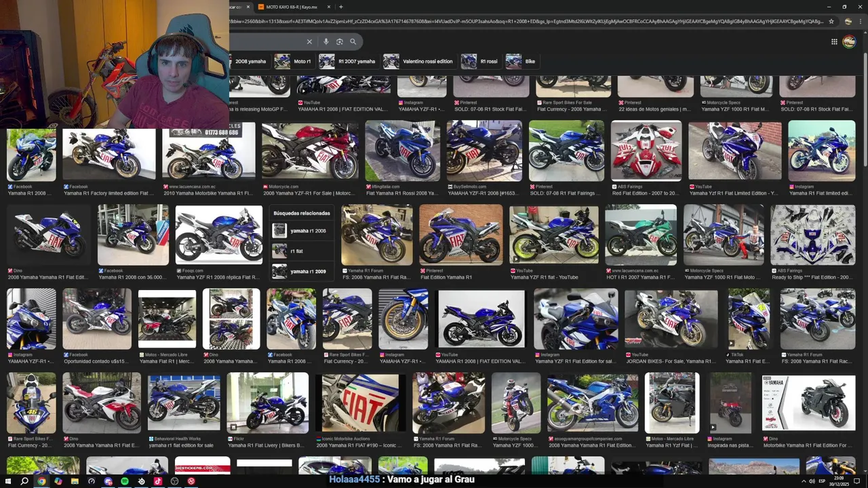
Task: Click the ESP language indicator in system tray
Action: tap(822, 481)
